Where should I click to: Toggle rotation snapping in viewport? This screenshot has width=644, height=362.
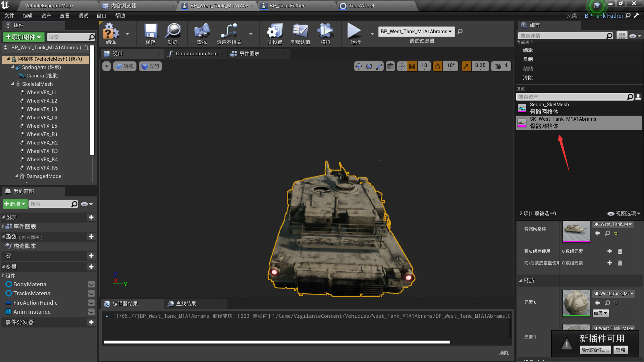(437, 66)
